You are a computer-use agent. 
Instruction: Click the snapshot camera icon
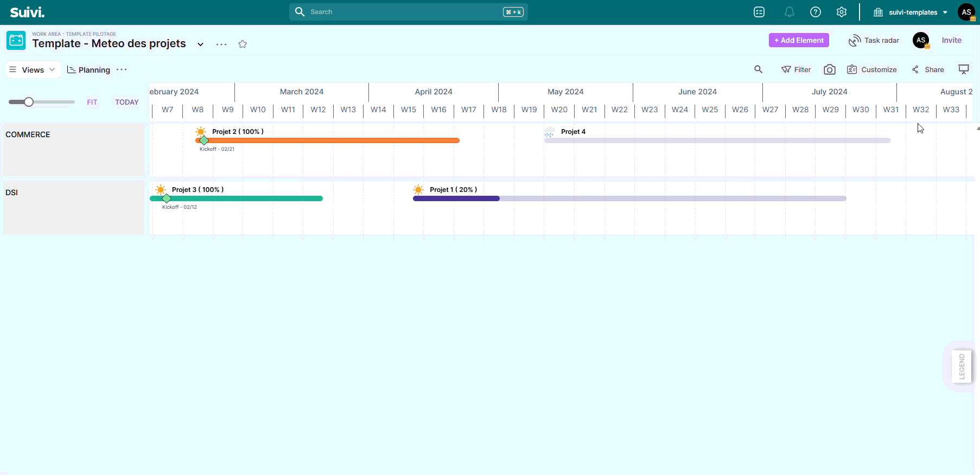click(x=829, y=69)
